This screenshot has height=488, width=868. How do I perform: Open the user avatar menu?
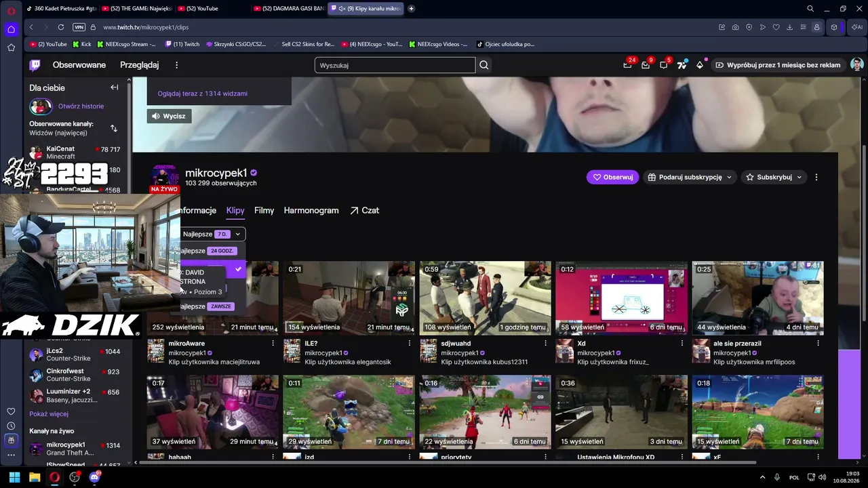coord(857,65)
